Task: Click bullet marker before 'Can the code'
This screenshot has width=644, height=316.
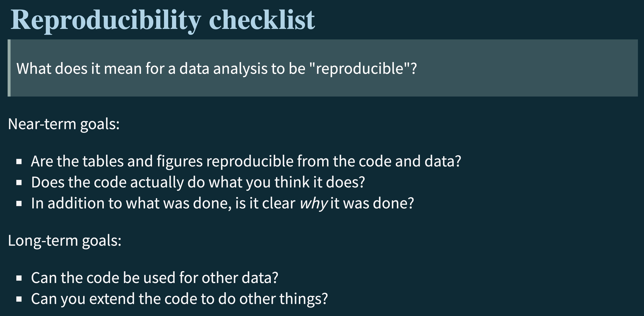Action: tap(19, 278)
